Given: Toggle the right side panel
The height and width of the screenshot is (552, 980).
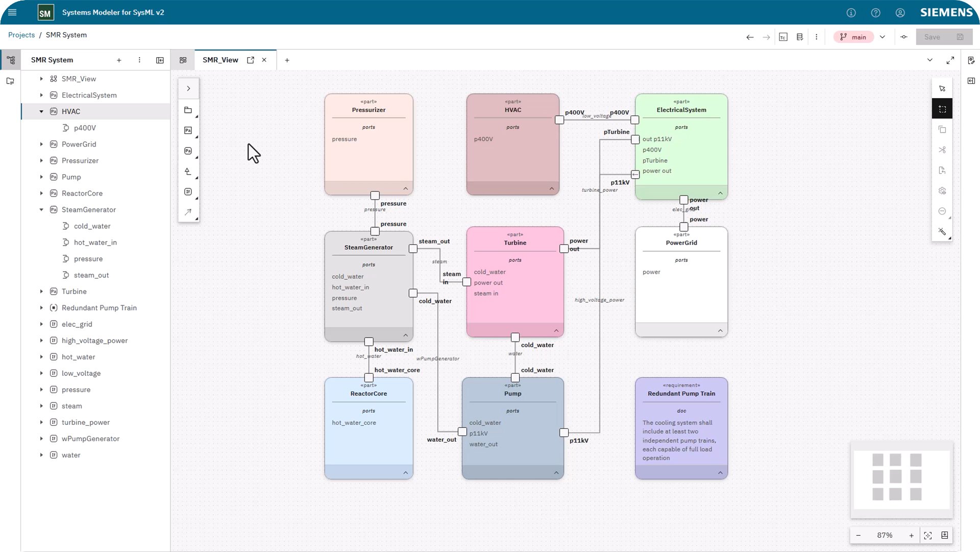Looking at the screenshot, I should point(971,81).
